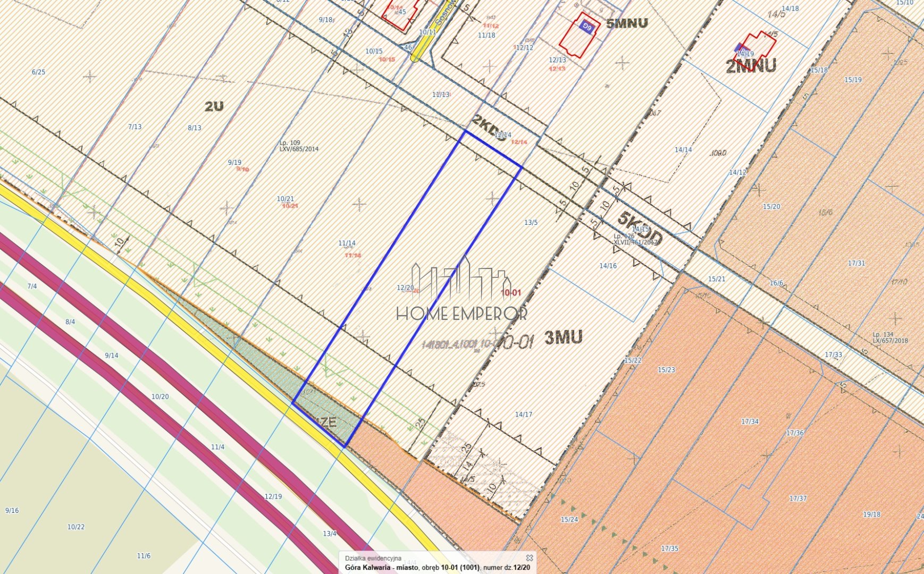Viewport: 924px width, 574px height.
Task: Click parcel label 17/31
Action: tap(856, 263)
